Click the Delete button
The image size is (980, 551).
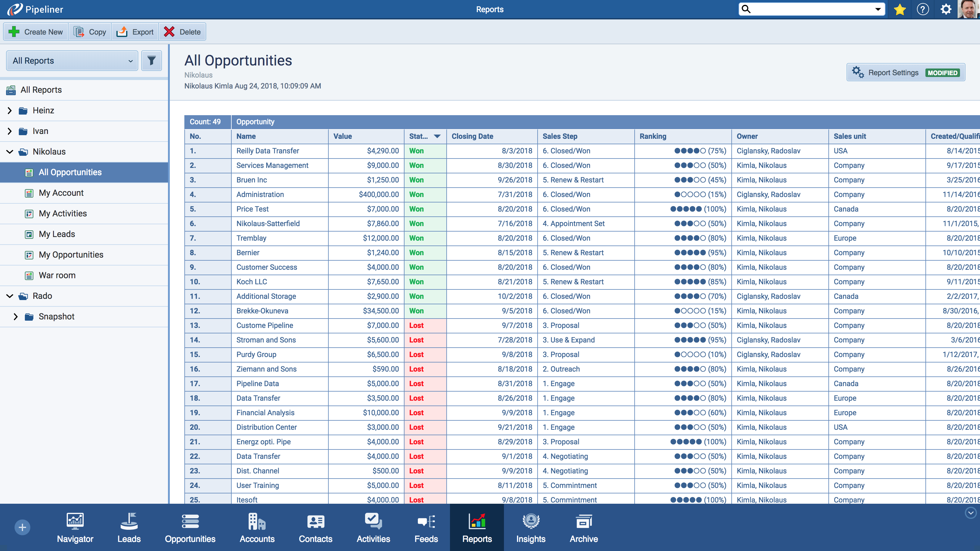point(182,32)
